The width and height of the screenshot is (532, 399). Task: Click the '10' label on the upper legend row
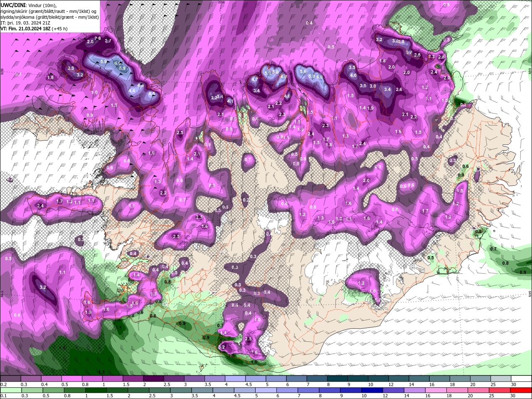371,384
